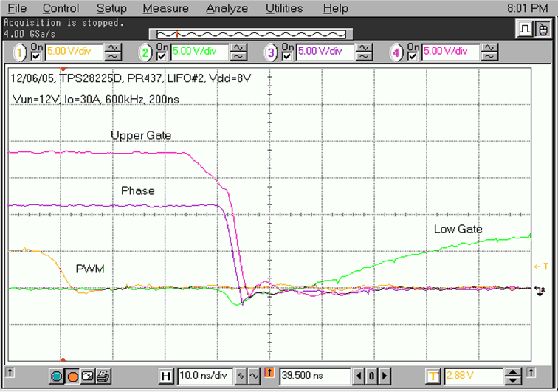The image size is (558, 392).
Task: Click the PWM waveform label
Action: coord(90,269)
